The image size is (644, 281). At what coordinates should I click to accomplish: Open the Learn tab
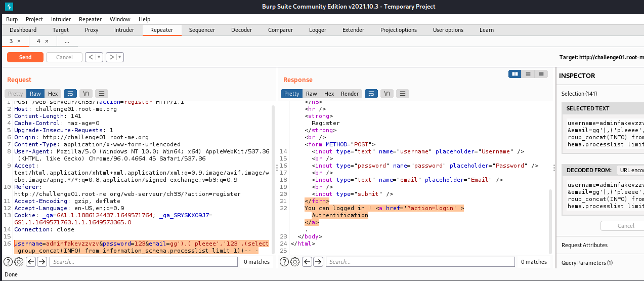coord(487,30)
